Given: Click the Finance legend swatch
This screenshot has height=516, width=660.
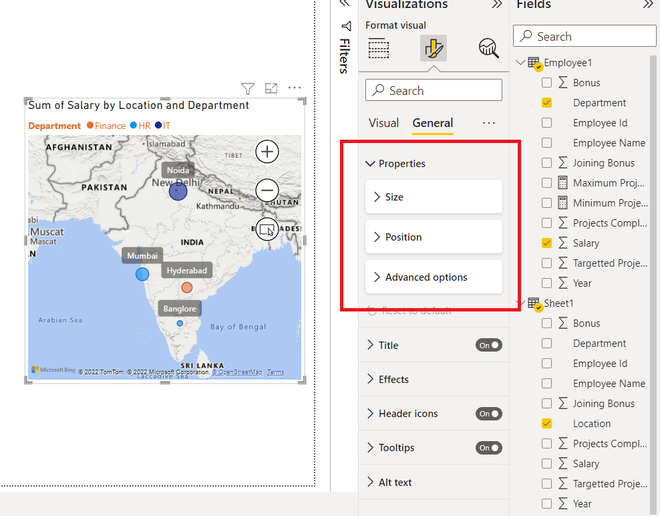Looking at the screenshot, I should 90,125.
